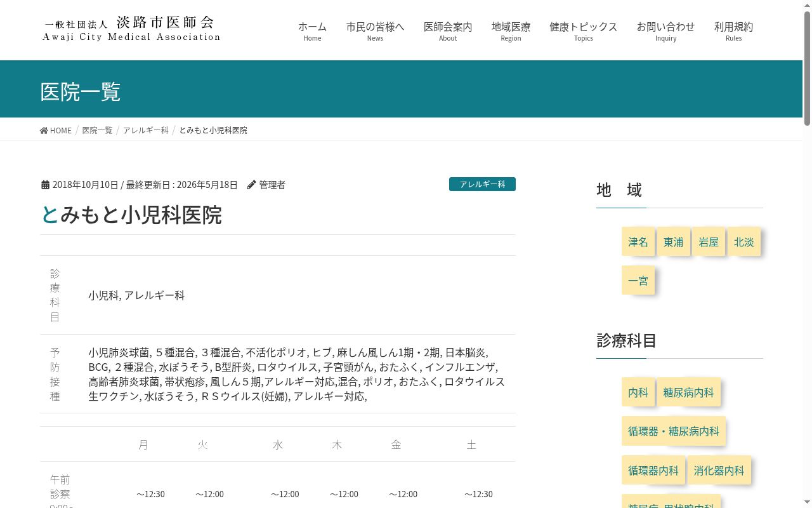The height and width of the screenshot is (508, 812).
Task: Click the calendar icon beside 2018年10月10日
Action: [45, 185]
